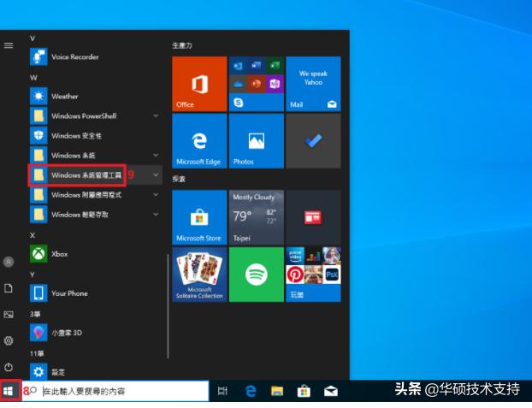The width and height of the screenshot is (532, 408).
Task: Click the 11畫 section header
Action: click(37, 353)
